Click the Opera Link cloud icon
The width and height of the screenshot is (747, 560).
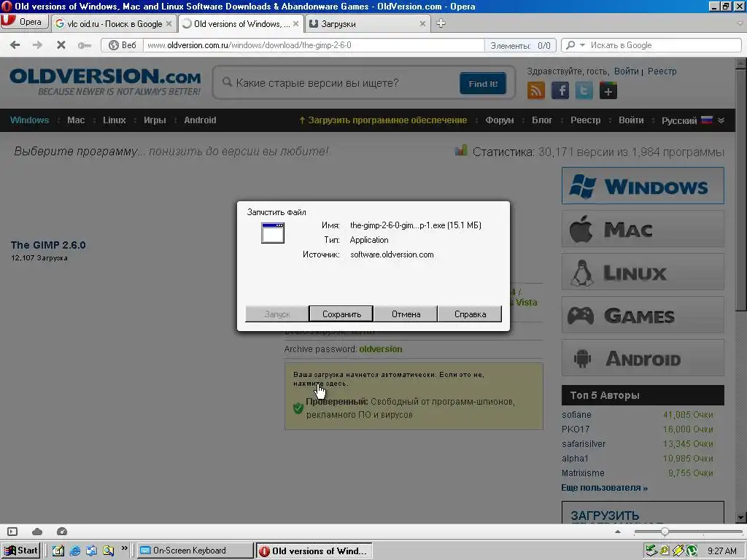pos(37,532)
